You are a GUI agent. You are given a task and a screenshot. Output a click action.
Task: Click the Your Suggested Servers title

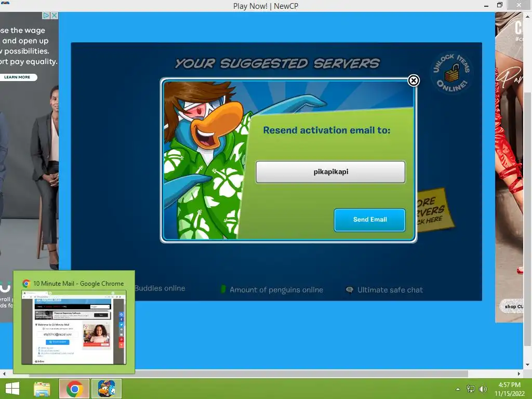[x=277, y=63]
